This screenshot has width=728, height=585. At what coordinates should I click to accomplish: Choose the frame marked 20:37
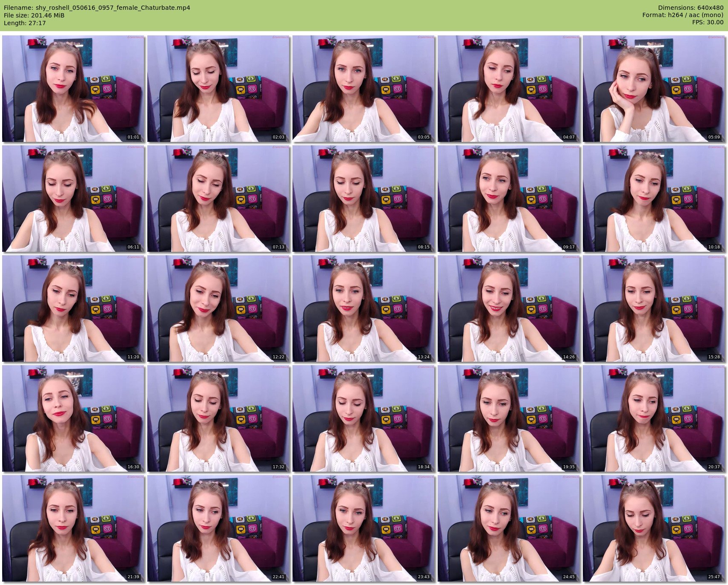[x=654, y=418]
